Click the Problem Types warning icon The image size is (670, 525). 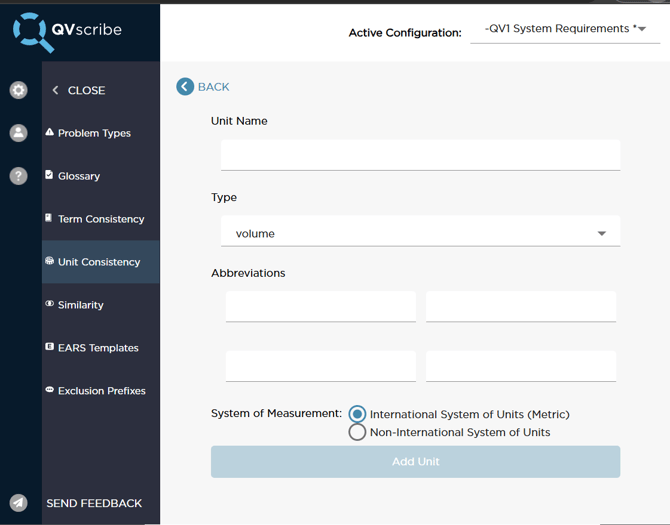49,132
